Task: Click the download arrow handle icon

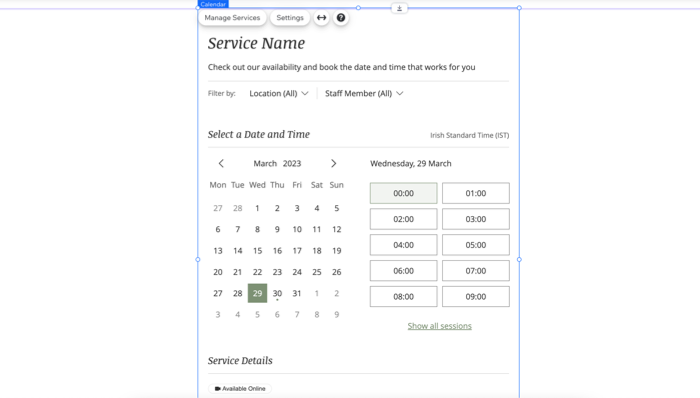Action: 400,8
